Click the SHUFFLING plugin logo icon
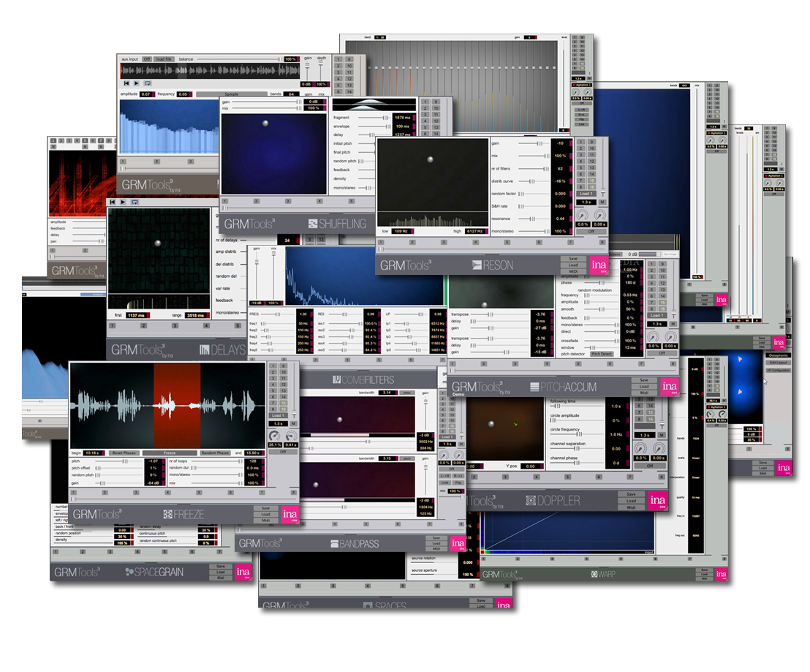Viewport: 810px width, 672px height. click(x=313, y=224)
